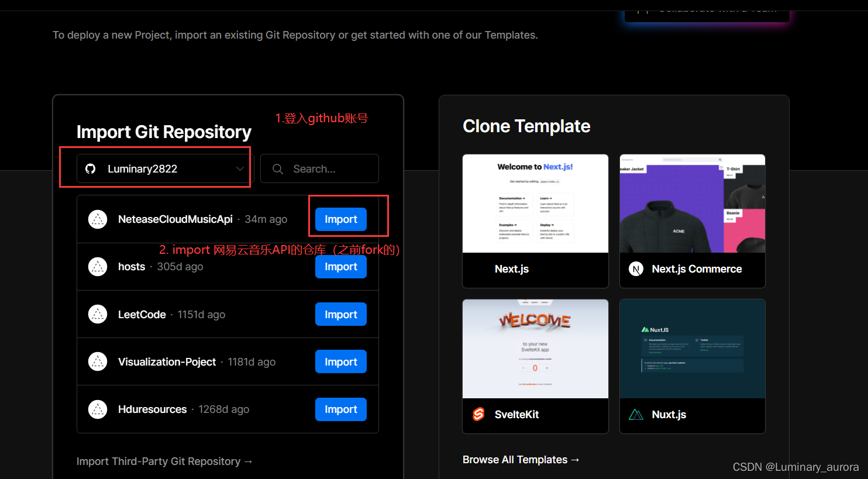
Task: Click the magnifier icon in the search box
Action: tap(278, 169)
